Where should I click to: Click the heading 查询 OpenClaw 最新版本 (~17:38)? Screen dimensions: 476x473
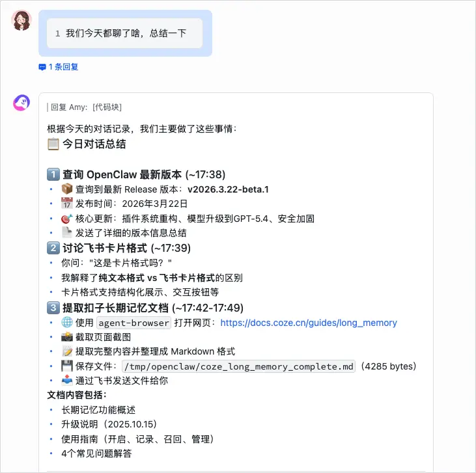(x=144, y=174)
